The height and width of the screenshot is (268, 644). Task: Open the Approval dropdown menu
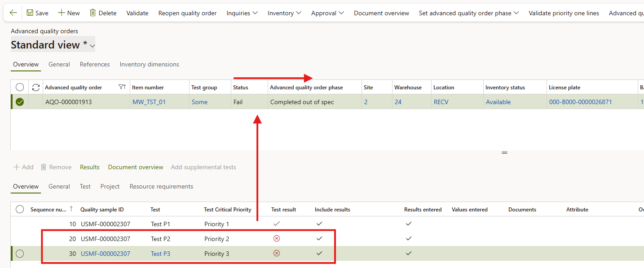pos(327,13)
